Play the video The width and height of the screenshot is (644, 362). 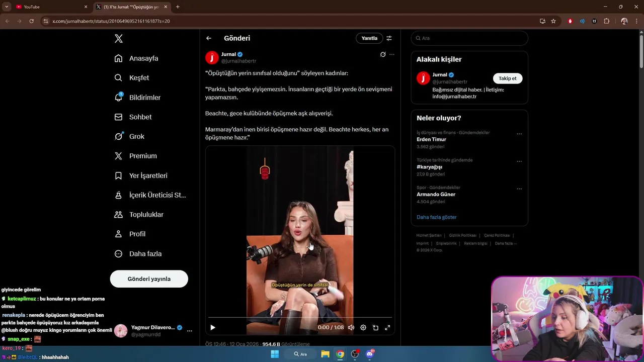213,327
